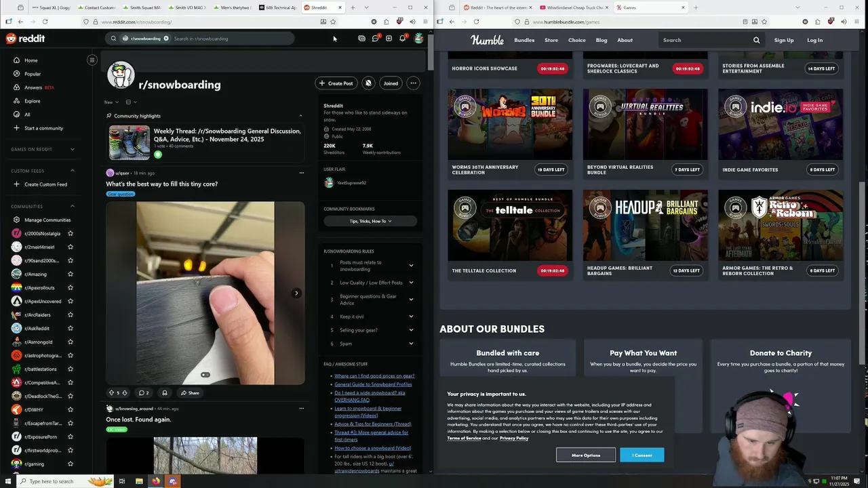Click Humble Log In link
The width and height of the screenshot is (868, 488).
pos(815,40)
